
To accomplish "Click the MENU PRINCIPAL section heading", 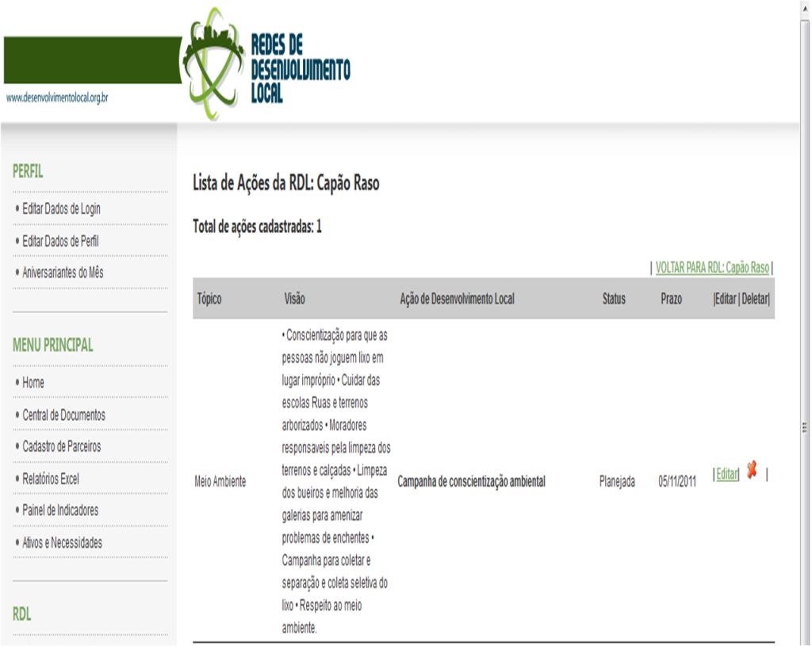I will pos(53,346).
